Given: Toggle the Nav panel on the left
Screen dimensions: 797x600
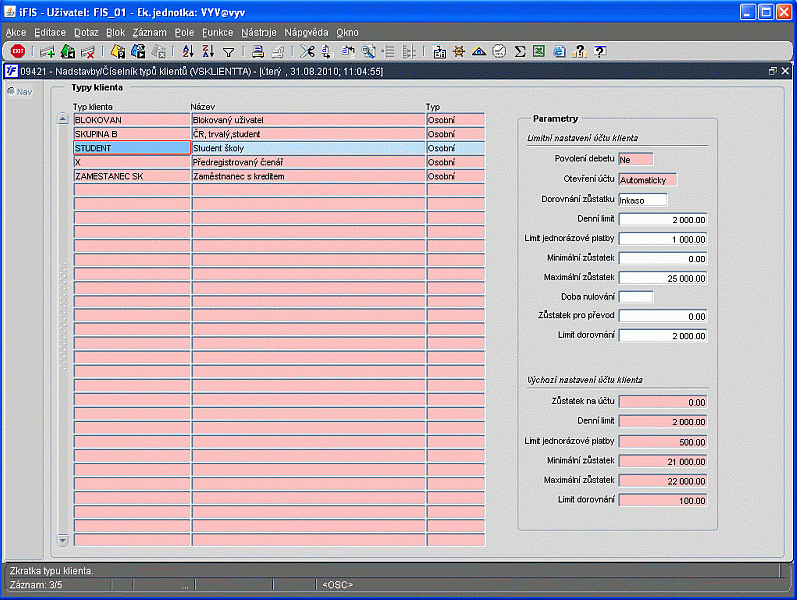Looking at the screenshot, I should tap(19, 92).
